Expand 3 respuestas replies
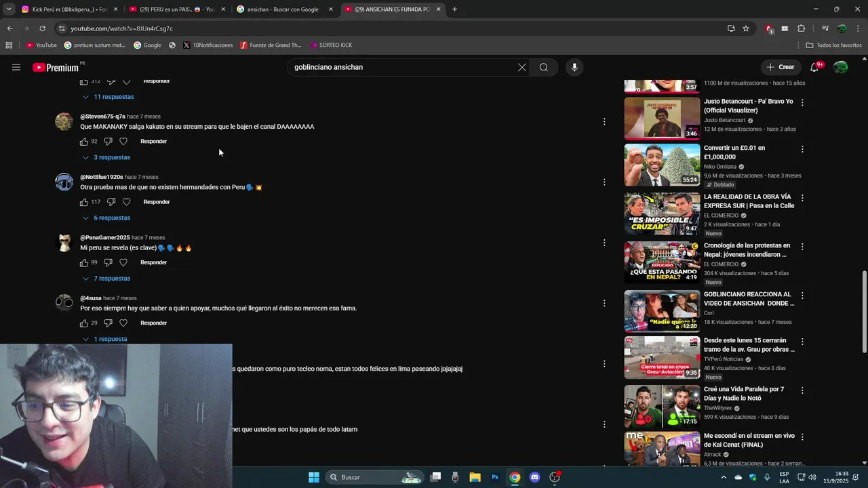 pos(106,157)
